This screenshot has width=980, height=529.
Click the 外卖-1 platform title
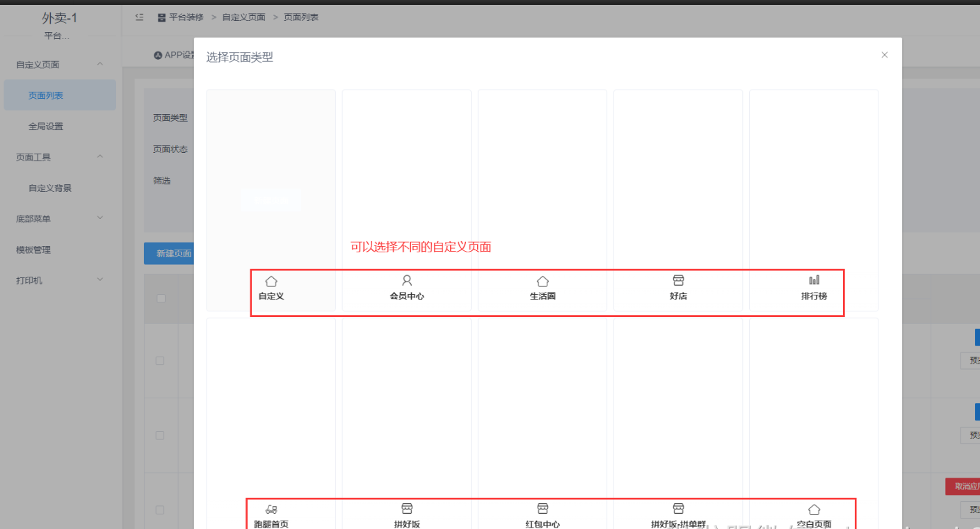(60, 18)
